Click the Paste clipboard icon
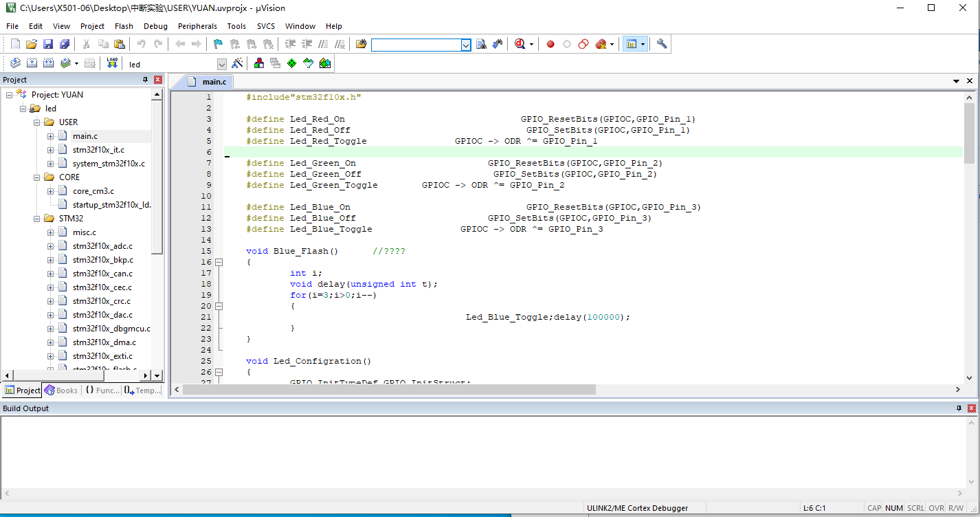Screen dimensions: 980x517 tap(120, 44)
